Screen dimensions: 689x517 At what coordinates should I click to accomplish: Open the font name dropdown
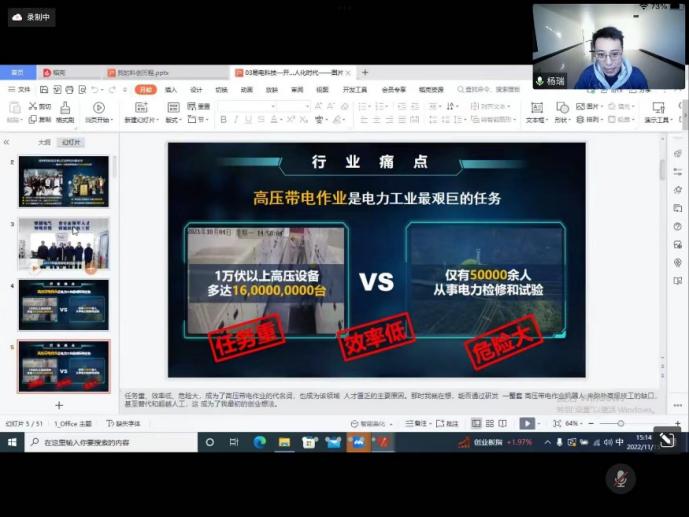coord(273,106)
